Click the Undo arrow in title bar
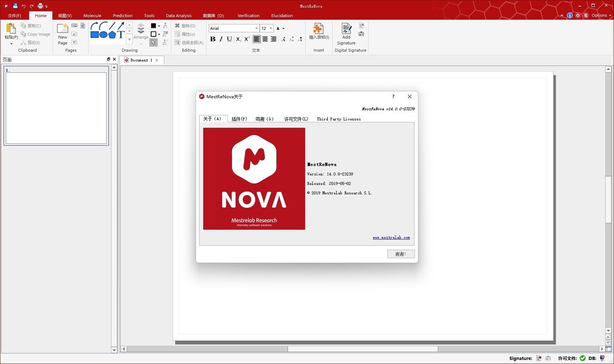Viewport: 614px width, 364px height. point(24,6)
